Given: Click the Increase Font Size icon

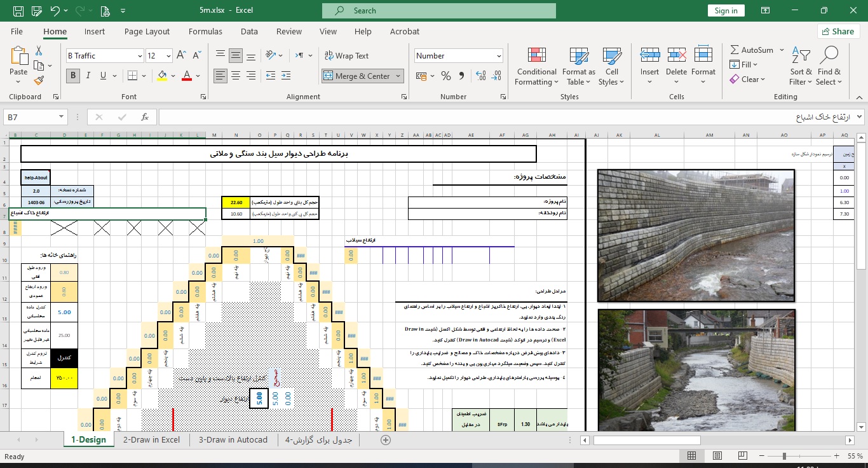Looking at the screenshot, I should tap(181, 55).
